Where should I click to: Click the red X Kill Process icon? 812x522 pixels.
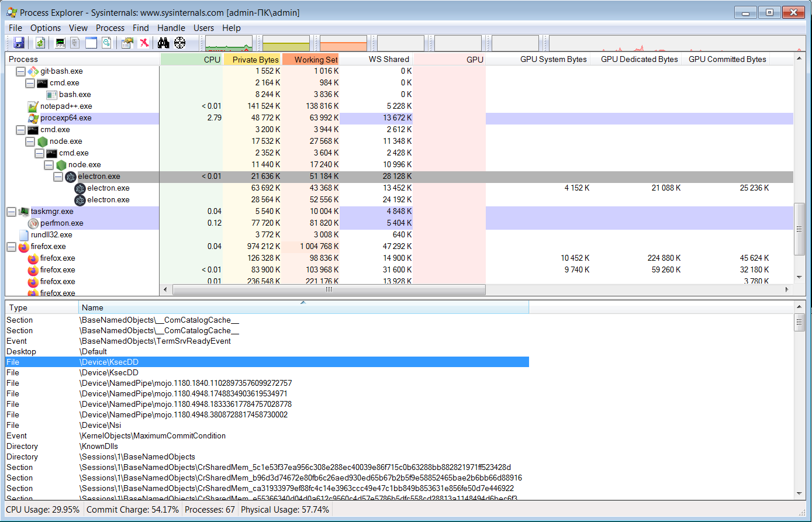[x=144, y=43]
